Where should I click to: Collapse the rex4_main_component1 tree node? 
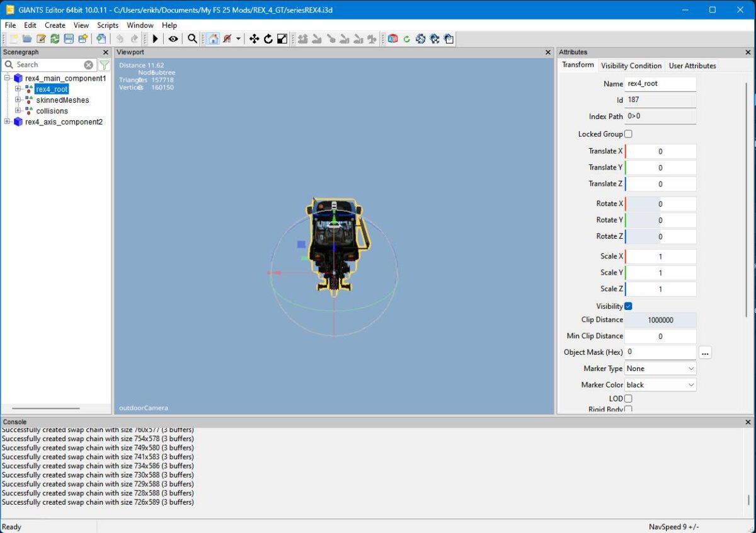[8, 78]
